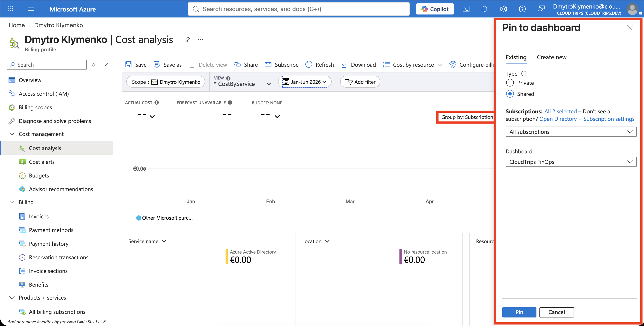Open the help question mark icon
The image size is (644, 326).
[522, 9]
